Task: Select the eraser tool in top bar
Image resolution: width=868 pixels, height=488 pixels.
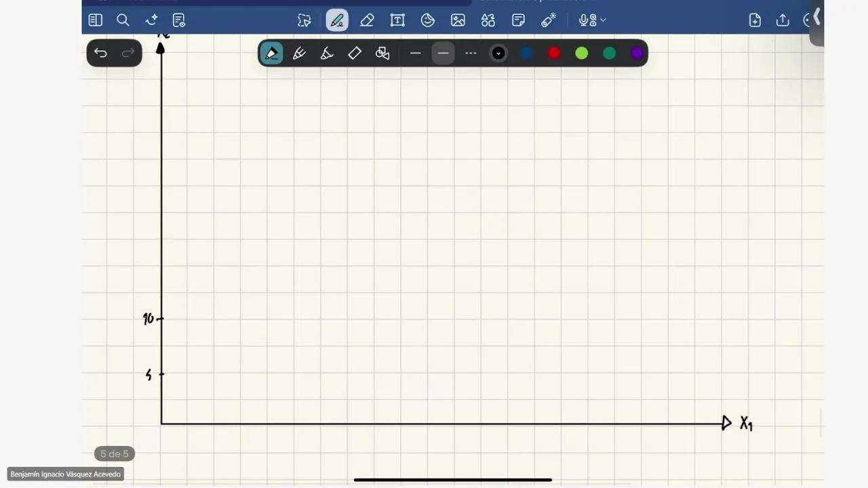Action: pyautogui.click(x=367, y=20)
